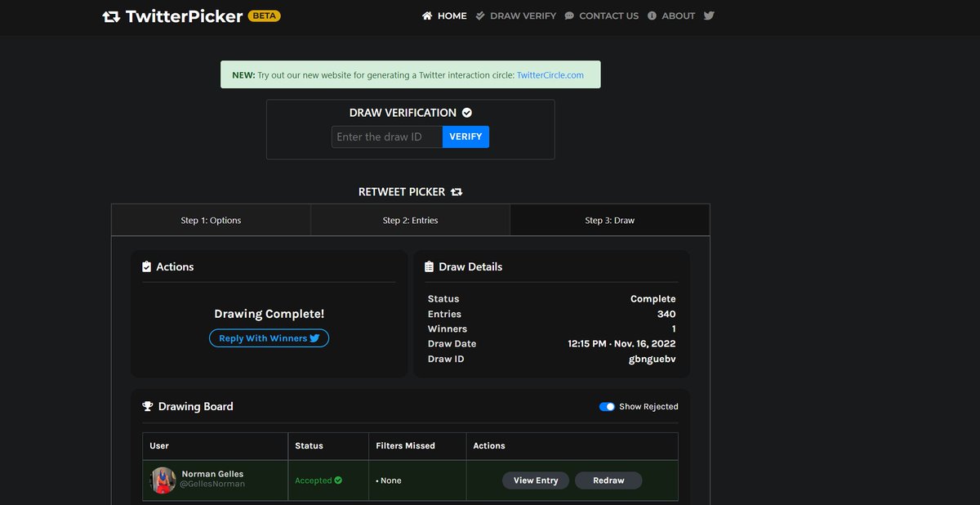Open the ABOUT nav item

670,16
